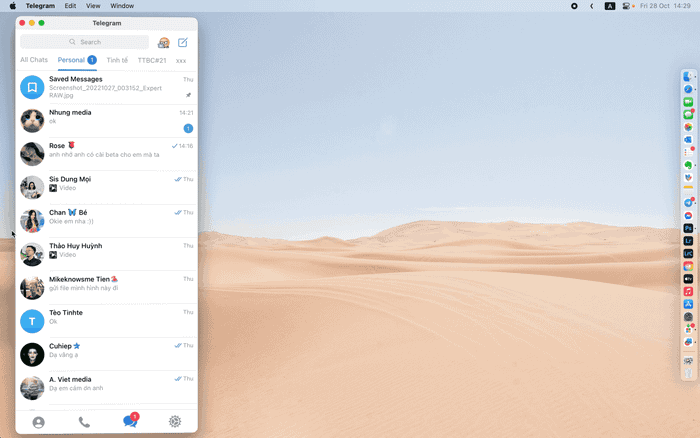Click the Saved Messages bookmark avatar
The height and width of the screenshot is (438, 700).
coord(32,87)
